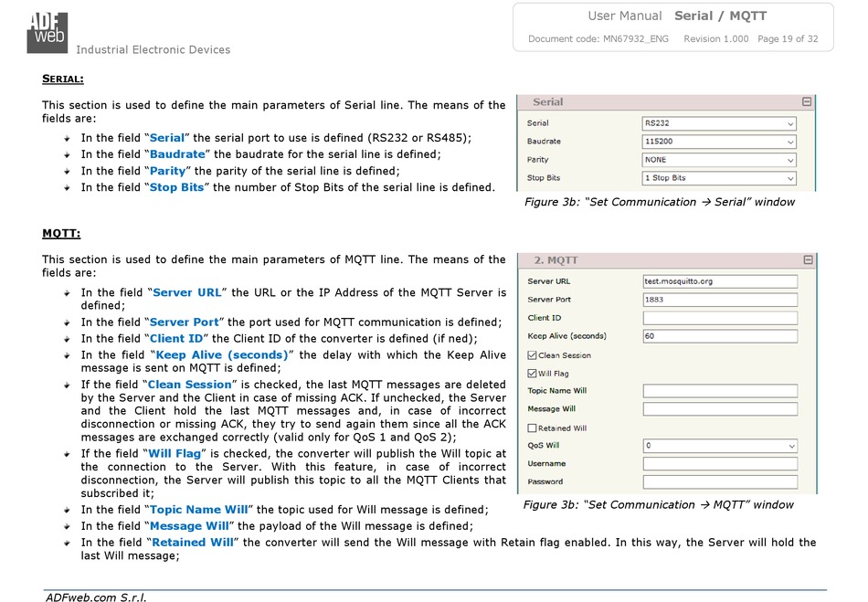
Task: Expand the Parity dropdown set to NONE
Action: [x=719, y=160]
